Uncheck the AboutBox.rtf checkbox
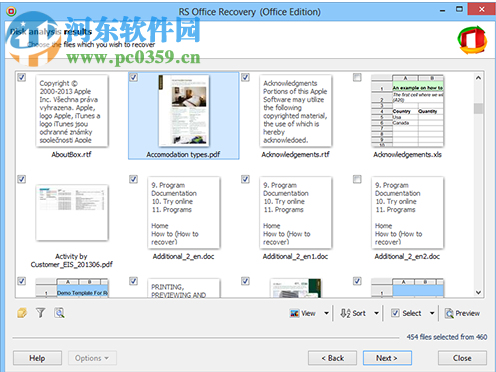The width and height of the screenshot is (496, 372). point(22,77)
